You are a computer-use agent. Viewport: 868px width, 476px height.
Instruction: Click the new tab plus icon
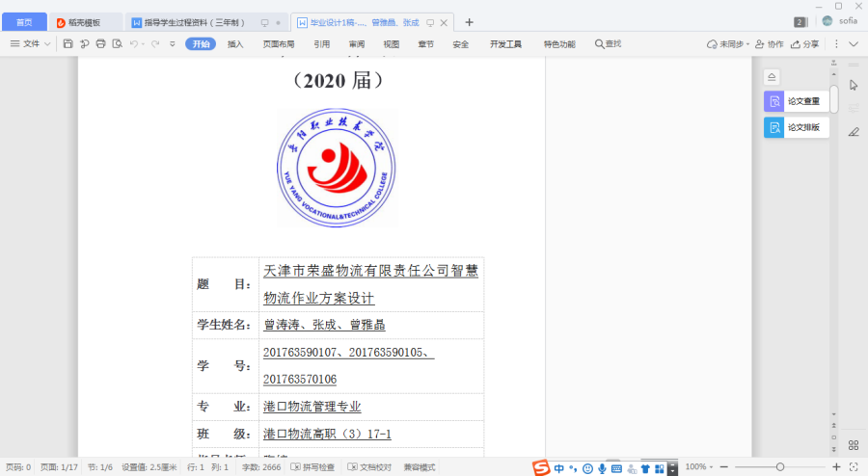point(469,22)
